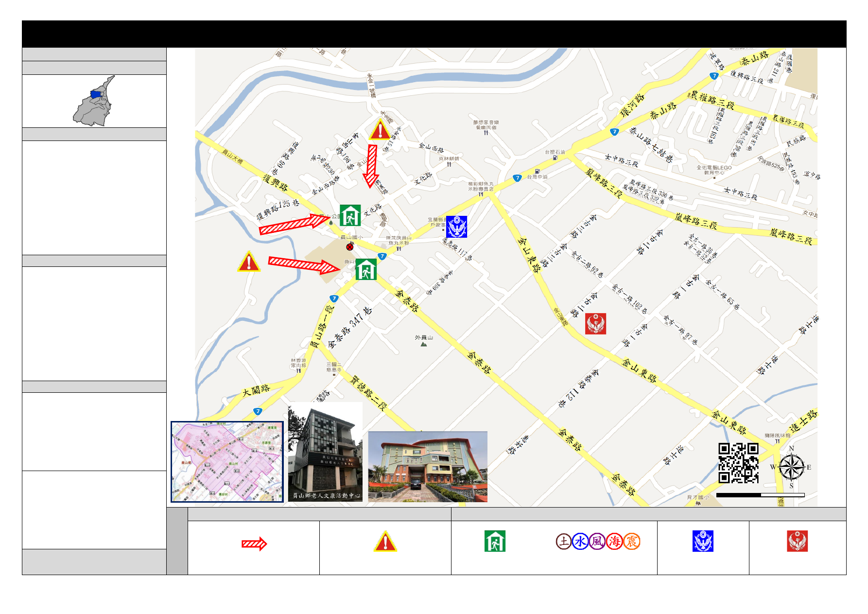Click the Route 7 shield beside 大閘路

[258, 411]
